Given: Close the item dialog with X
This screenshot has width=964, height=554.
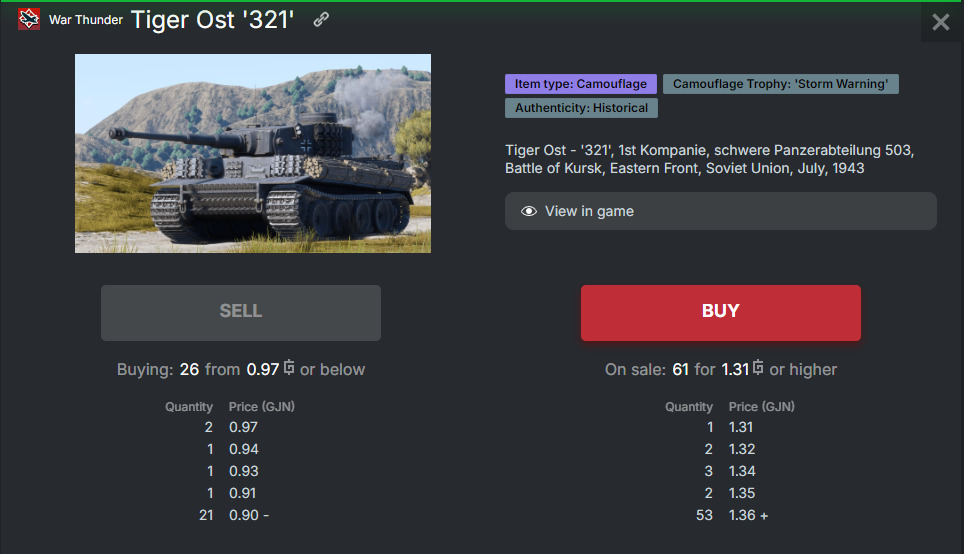Looking at the screenshot, I should pos(940,22).
